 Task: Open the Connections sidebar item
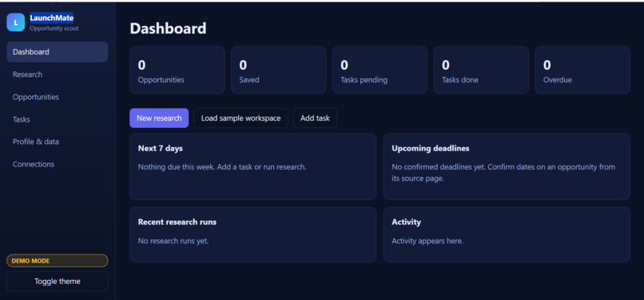(57, 164)
